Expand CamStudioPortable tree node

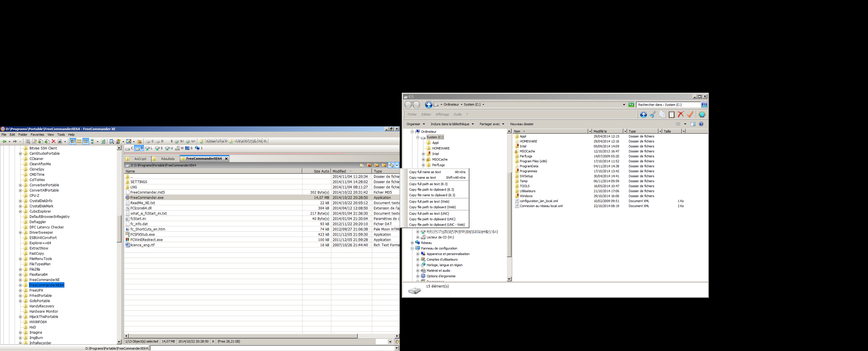20,154
